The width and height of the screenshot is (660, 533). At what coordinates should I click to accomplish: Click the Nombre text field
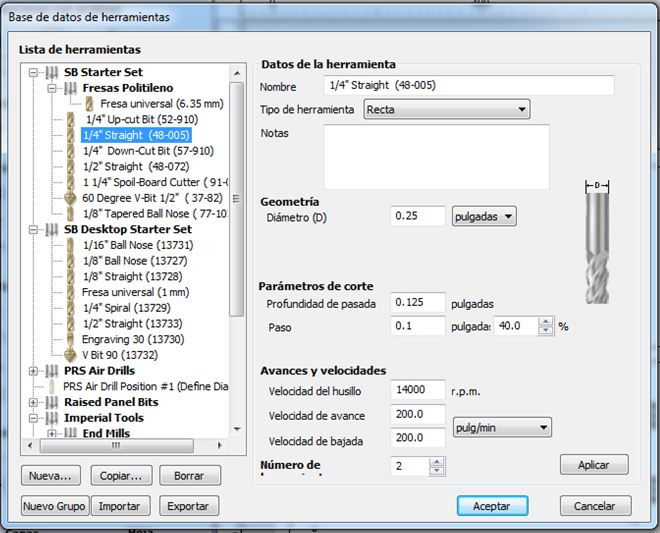pos(469,85)
